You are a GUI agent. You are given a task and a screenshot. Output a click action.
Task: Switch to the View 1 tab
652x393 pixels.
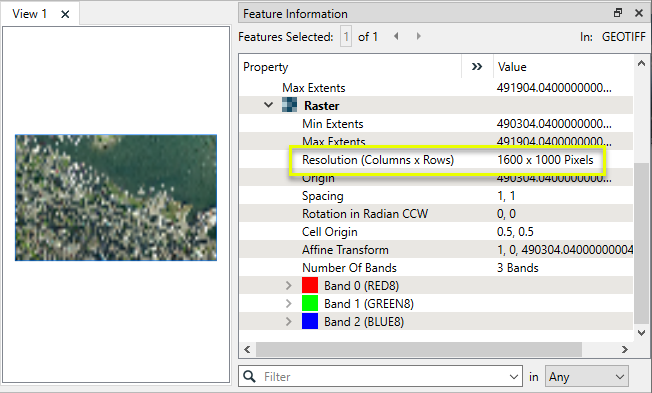tap(29, 14)
